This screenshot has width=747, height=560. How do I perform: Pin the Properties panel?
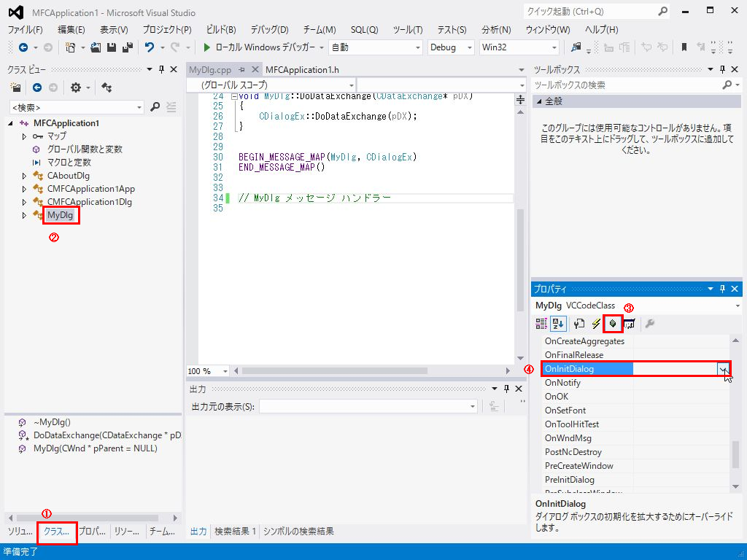(722, 289)
